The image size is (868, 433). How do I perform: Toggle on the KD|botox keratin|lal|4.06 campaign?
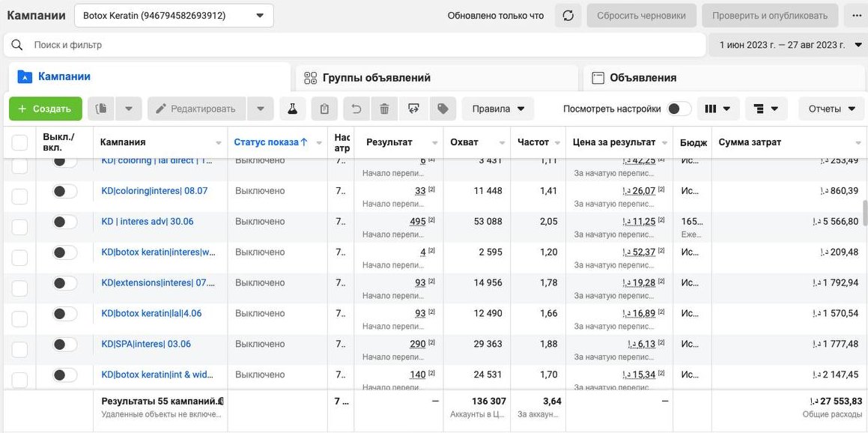click(64, 314)
